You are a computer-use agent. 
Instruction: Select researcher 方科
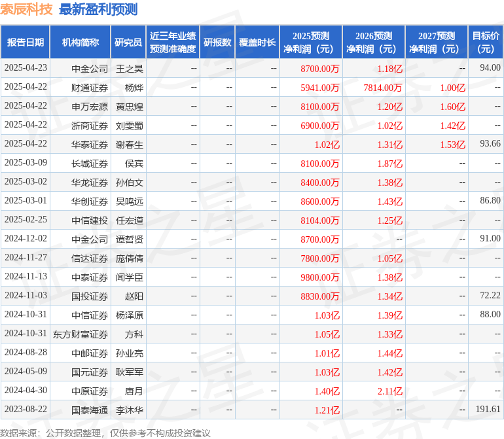click(x=134, y=334)
